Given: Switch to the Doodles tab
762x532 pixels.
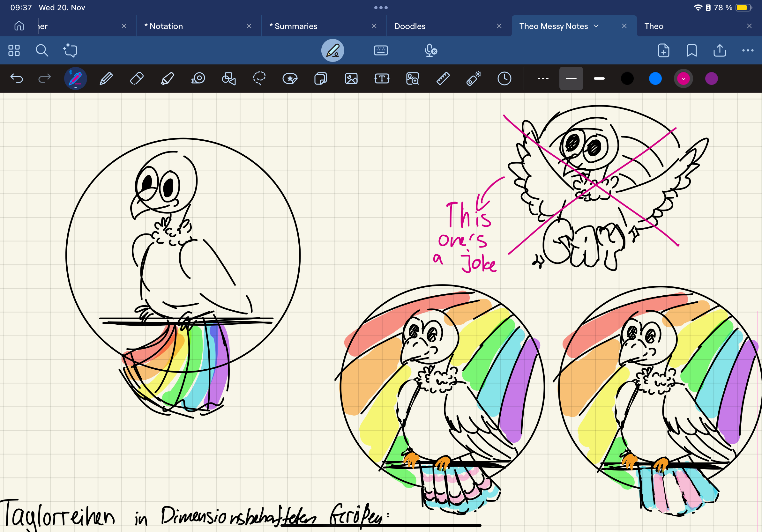Looking at the screenshot, I should coord(410,26).
